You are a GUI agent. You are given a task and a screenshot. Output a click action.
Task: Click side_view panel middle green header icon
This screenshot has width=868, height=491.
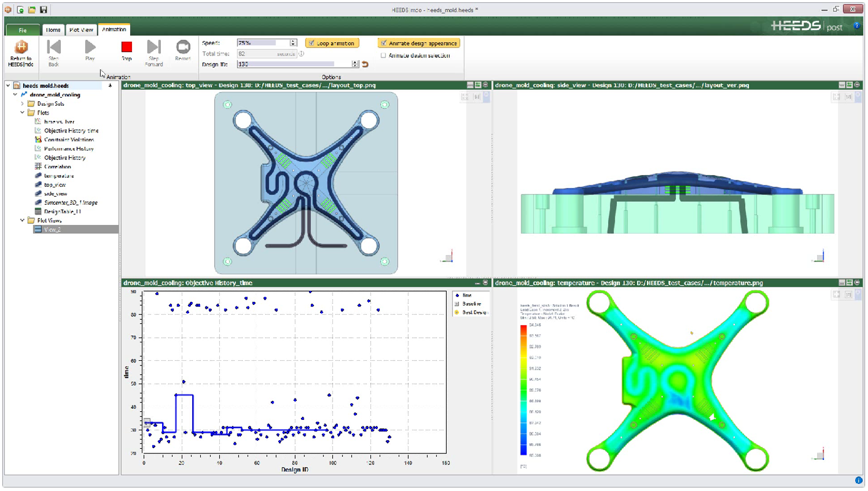pos(849,85)
